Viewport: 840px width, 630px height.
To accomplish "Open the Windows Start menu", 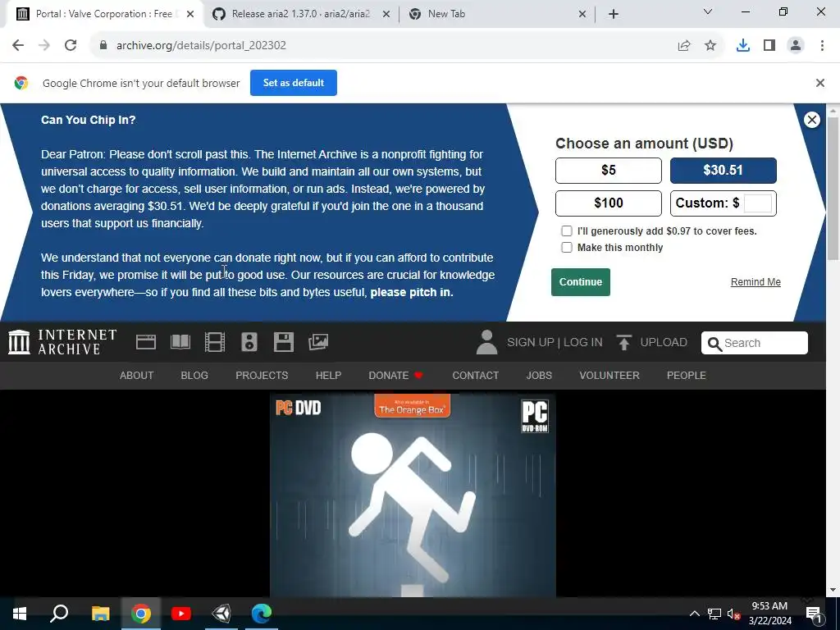I will pyautogui.click(x=20, y=614).
